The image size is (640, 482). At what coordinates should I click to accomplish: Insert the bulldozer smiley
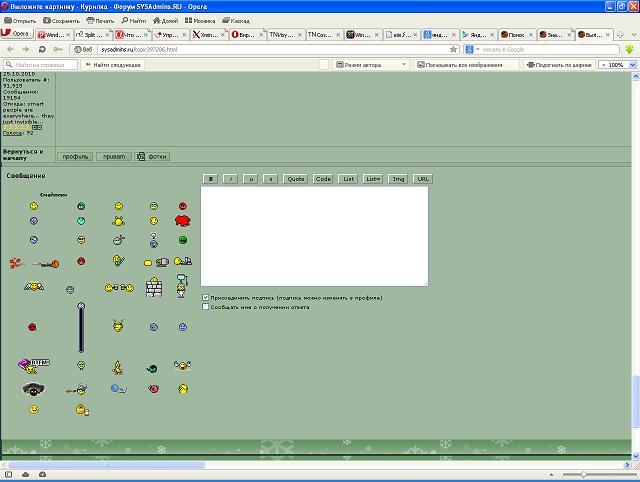(x=183, y=261)
